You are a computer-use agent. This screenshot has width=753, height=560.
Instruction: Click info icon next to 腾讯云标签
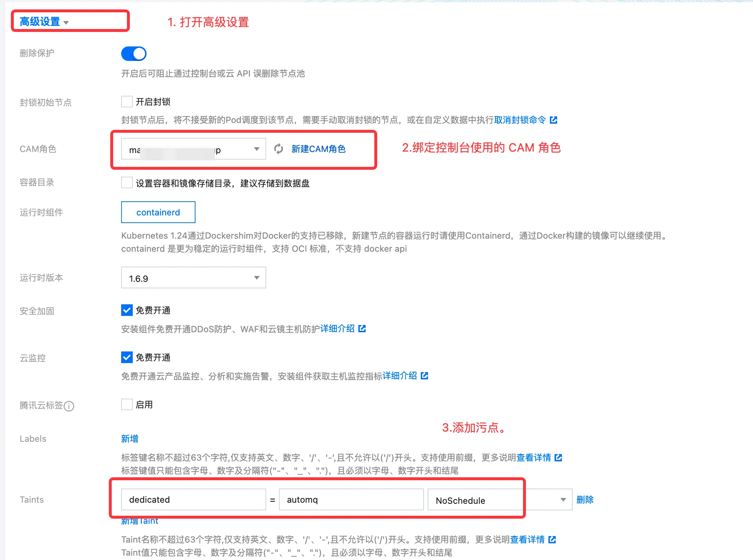[69, 406]
